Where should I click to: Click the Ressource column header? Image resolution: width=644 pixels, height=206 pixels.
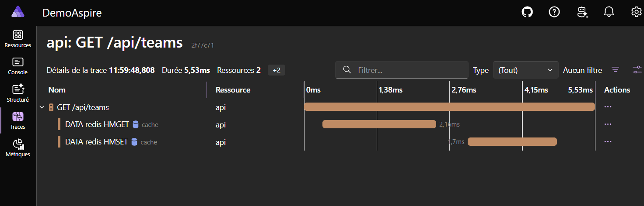233,90
